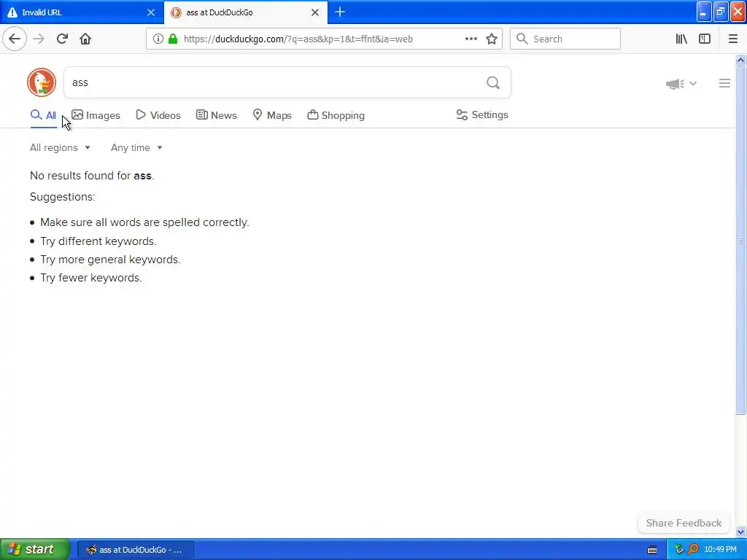Screen dimensions: 747x560
Task: Submit search with magnifier icon
Action: pyautogui.click(x=493, y=83)
